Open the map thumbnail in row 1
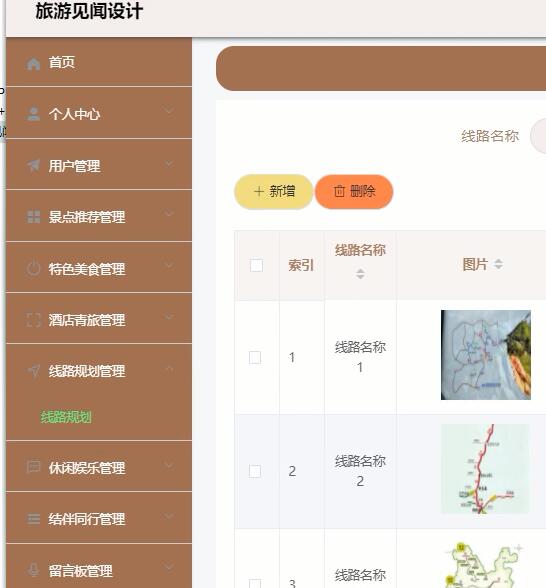Screen dimensions: 546x588 pos(486,355)
